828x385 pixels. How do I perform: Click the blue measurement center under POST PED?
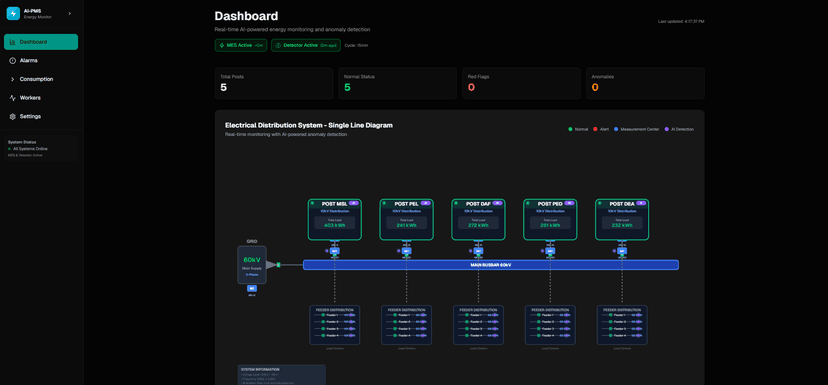click(x=550, y=251)
